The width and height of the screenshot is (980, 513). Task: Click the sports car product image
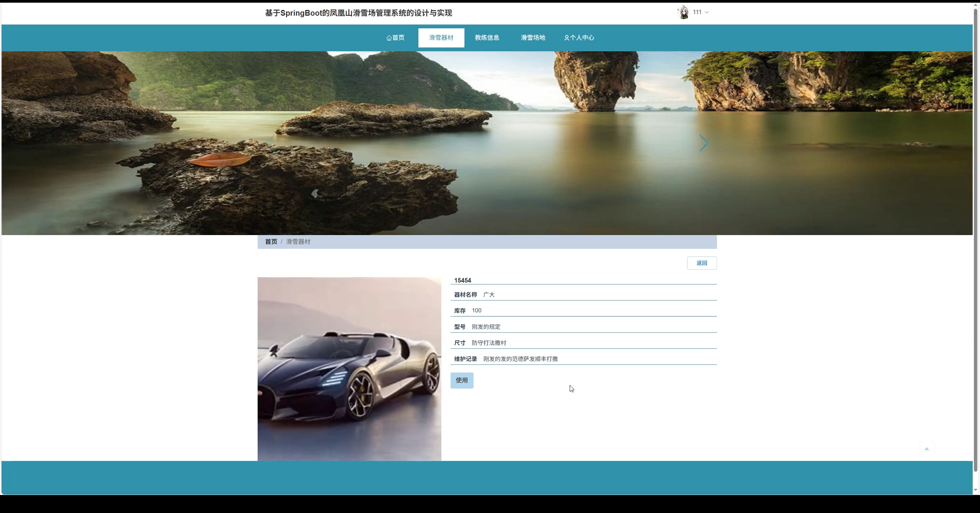point(349,369)
